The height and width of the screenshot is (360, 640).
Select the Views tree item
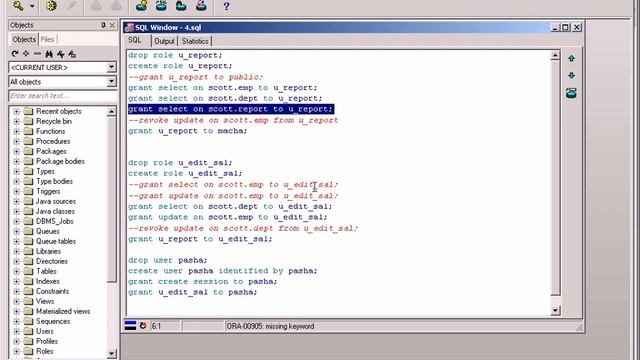[x=44, y=301]
